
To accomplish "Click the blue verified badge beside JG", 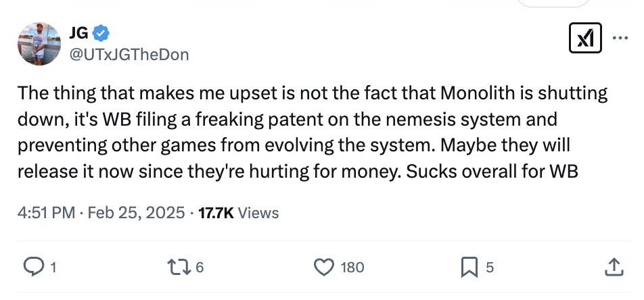I will (101, 32).
